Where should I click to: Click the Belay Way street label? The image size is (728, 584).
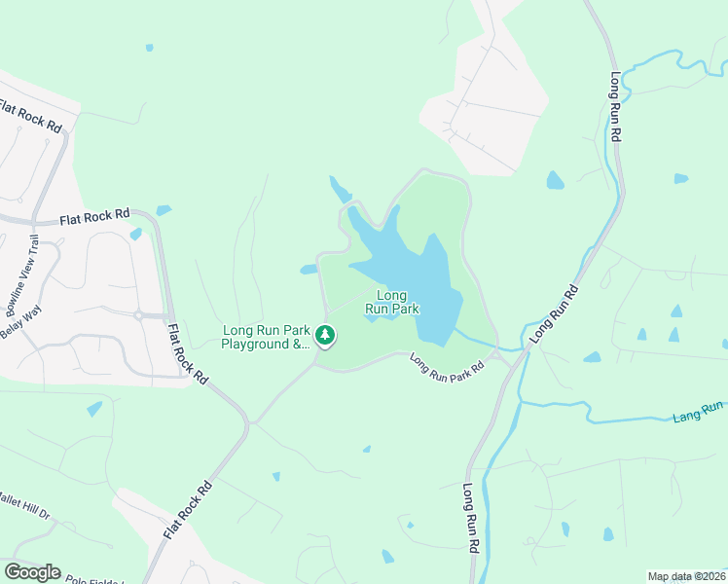click(x=20, y=322)
